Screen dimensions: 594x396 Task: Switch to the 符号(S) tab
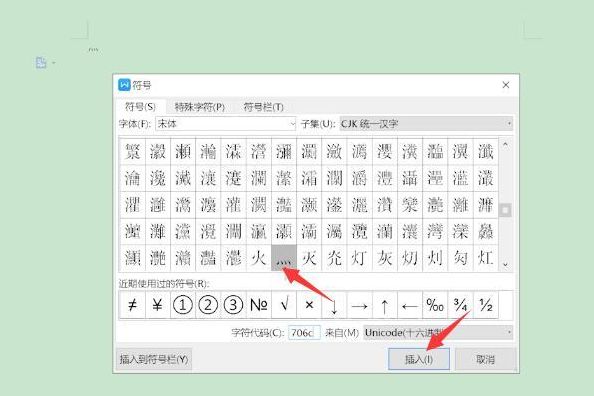tap(140, 107)
